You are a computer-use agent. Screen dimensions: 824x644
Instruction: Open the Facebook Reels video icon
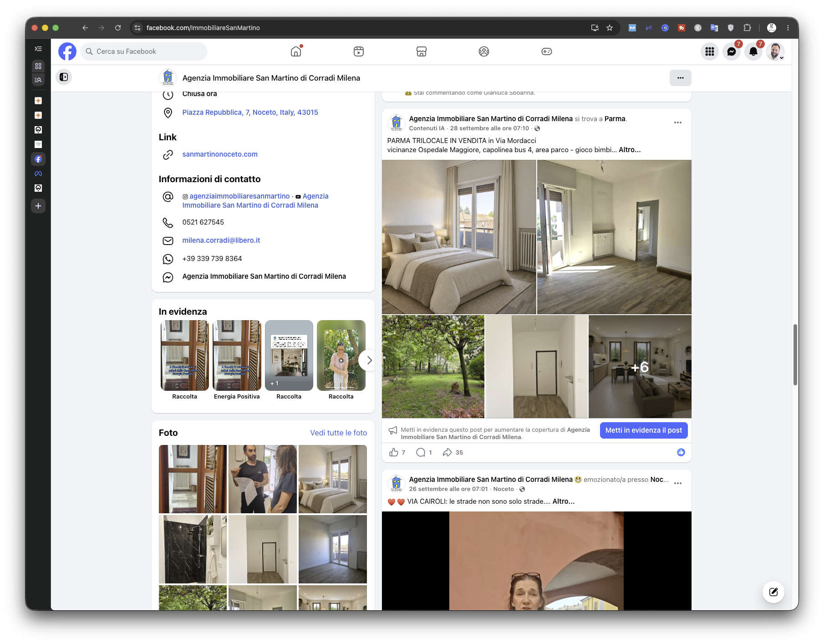coord(359,51)
